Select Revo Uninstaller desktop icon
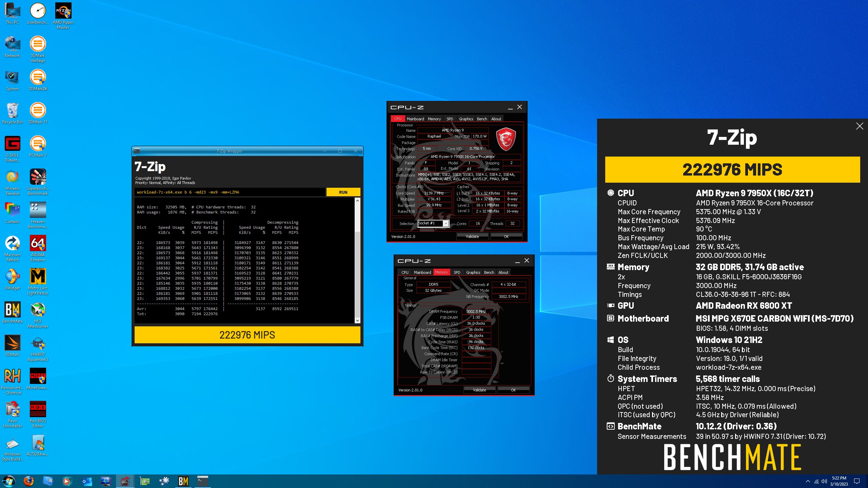 (13, 415)
